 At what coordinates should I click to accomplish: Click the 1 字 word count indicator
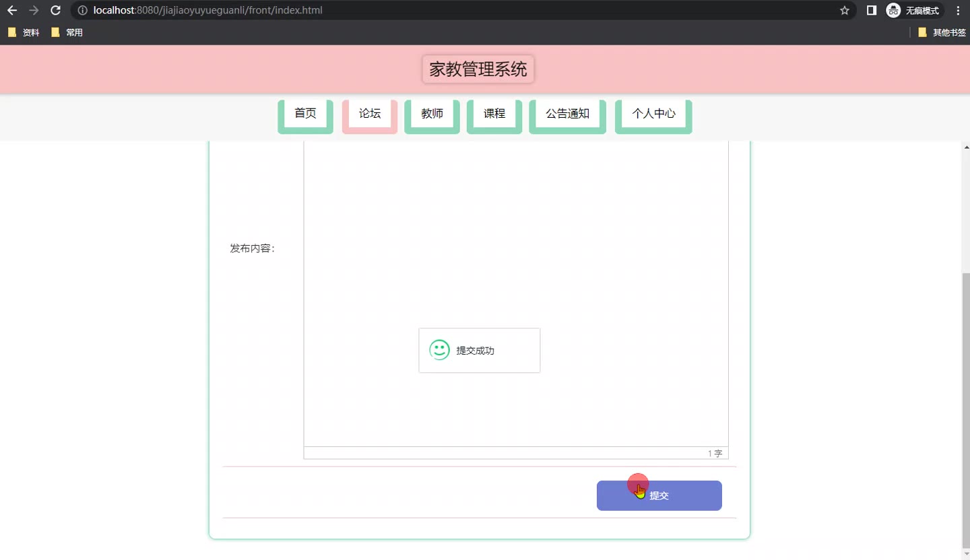715,454
